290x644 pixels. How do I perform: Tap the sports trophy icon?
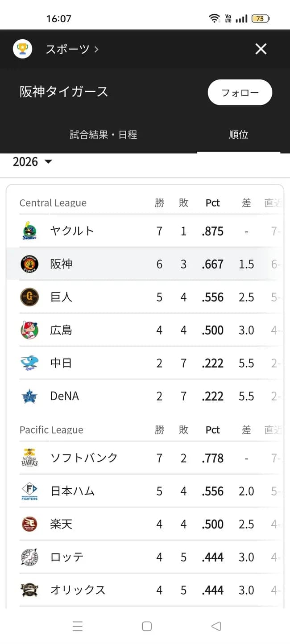pos(22,49)
